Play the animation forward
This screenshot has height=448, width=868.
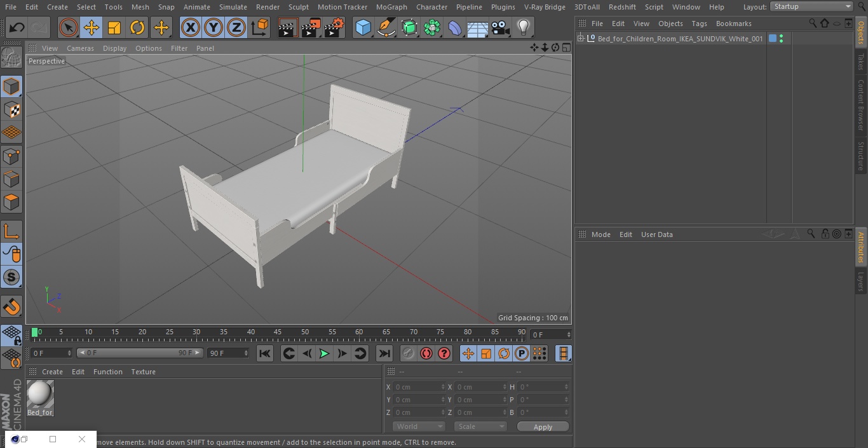pos(324,353)
